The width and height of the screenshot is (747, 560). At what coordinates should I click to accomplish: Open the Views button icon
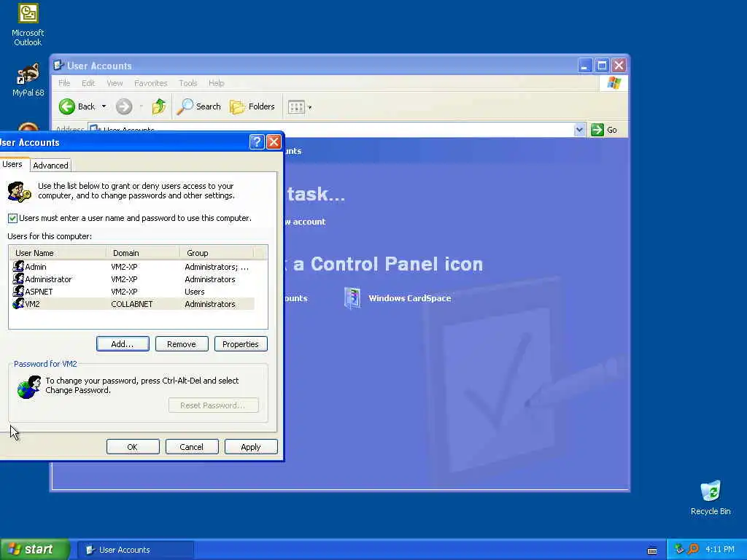pyautogui.click(x=296, y=106)
